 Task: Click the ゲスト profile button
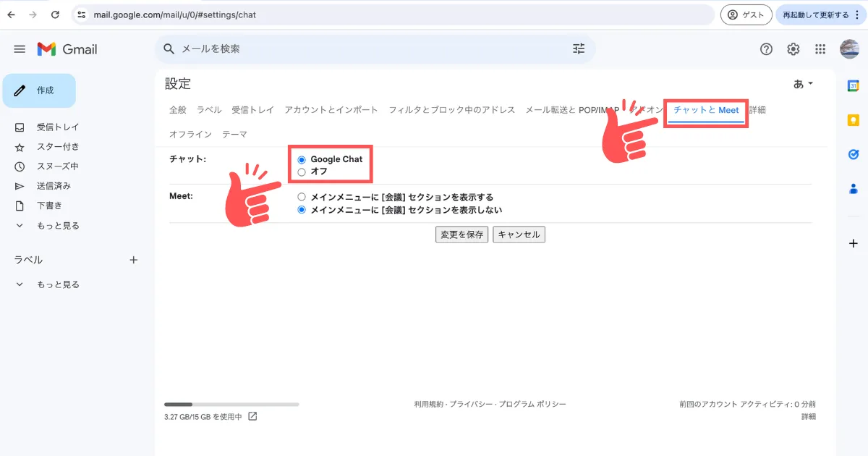pos(746,14)
